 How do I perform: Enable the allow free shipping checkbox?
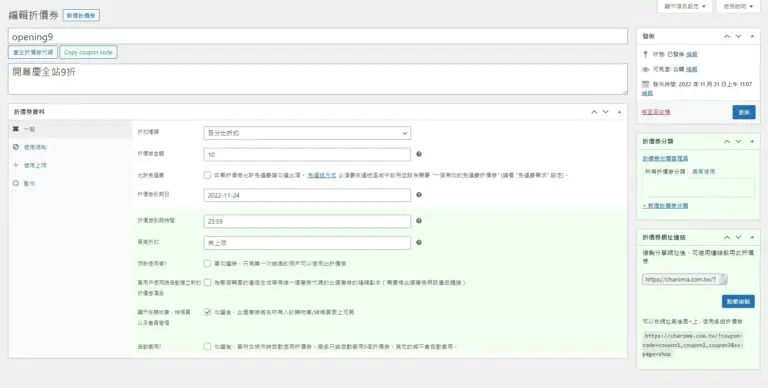207,175
